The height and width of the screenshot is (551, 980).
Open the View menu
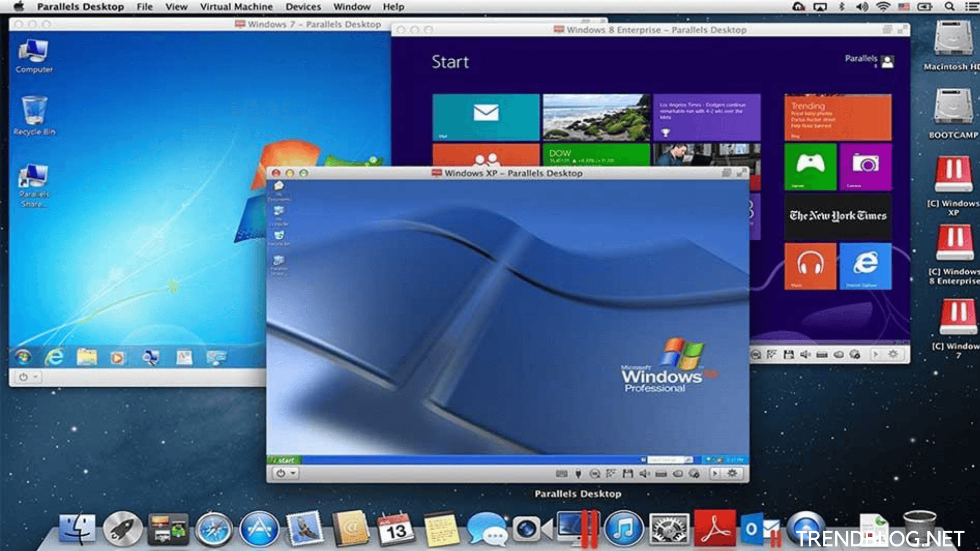pos(176,7)
